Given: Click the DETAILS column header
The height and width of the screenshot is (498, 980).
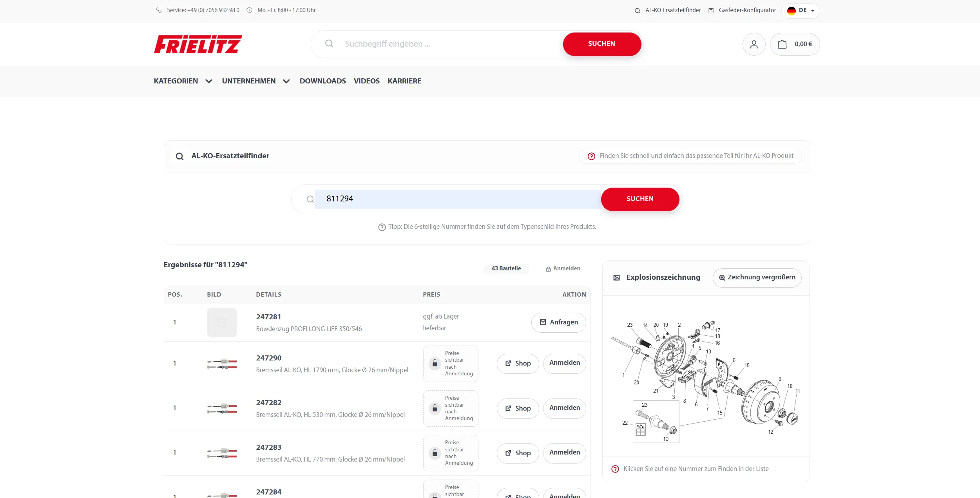Looking at the screenshot, I should [268, 295].
